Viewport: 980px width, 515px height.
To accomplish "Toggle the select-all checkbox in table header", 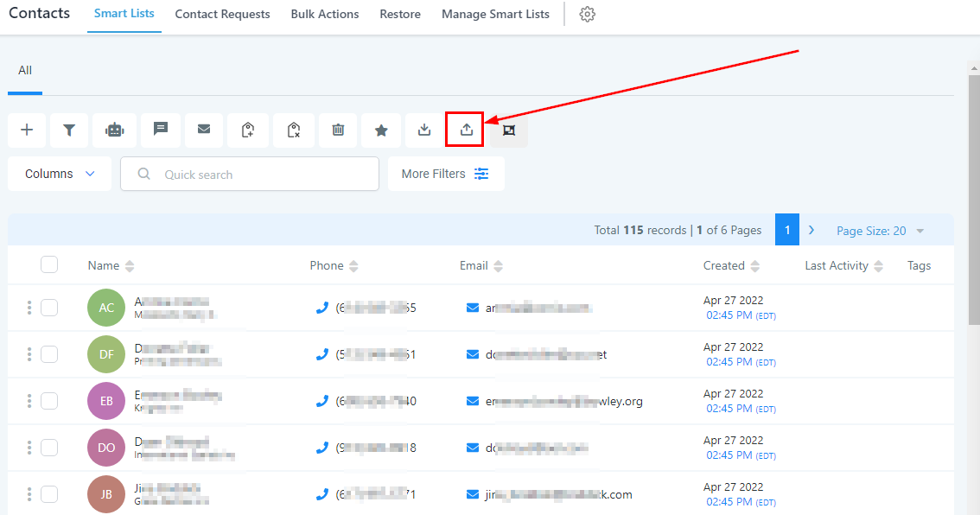I will tap(49, 265).
